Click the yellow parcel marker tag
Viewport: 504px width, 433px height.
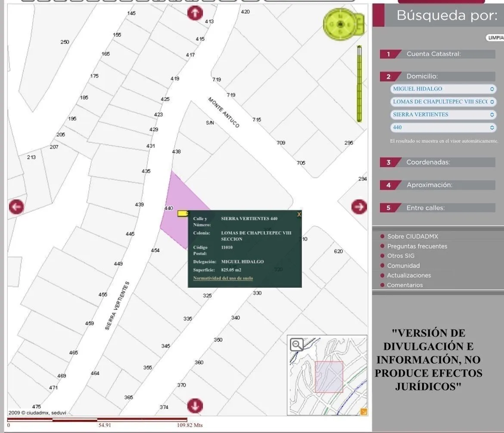click(x=183, y=213)
